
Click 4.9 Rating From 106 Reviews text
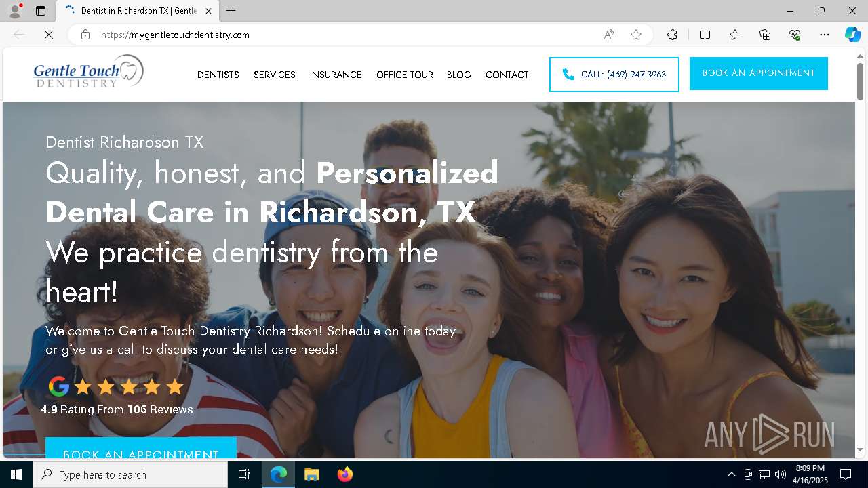coord(117,409)
